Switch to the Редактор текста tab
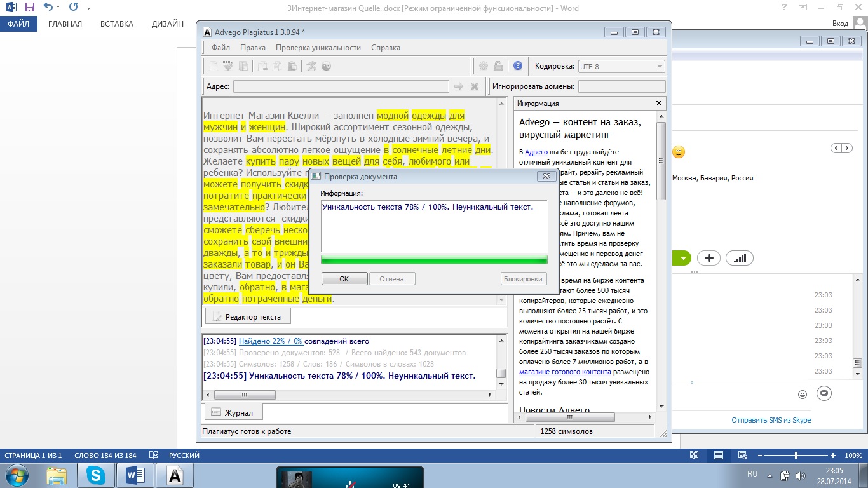The width and height of the screenshot is (868, 488). [247, 316]
